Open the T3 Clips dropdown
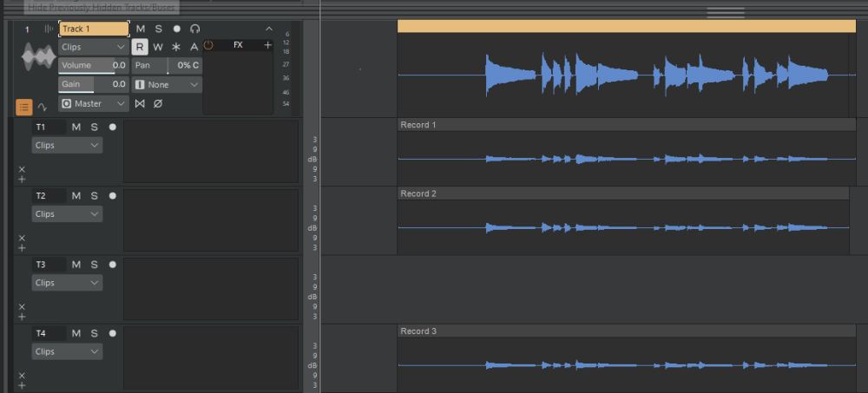This screenshot has width=868, height=393. [67, 283]
